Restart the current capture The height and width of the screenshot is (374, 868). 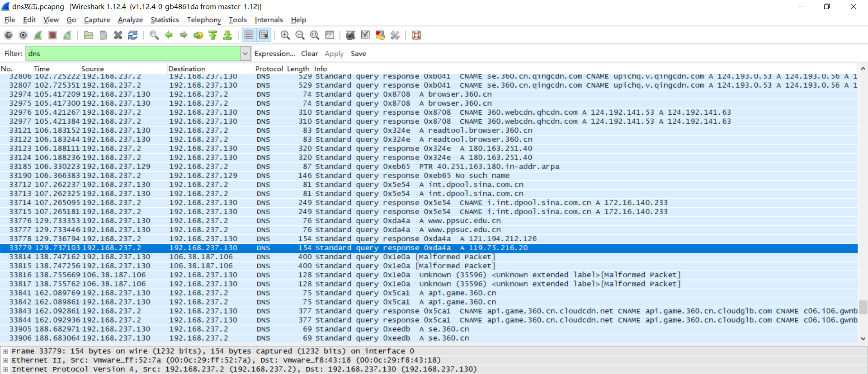point(67,35)
